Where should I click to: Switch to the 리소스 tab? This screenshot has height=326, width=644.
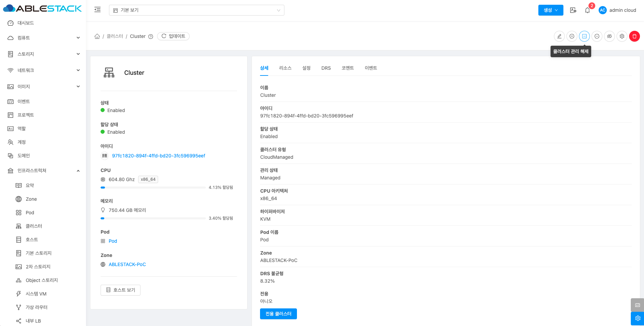(285, 68)
